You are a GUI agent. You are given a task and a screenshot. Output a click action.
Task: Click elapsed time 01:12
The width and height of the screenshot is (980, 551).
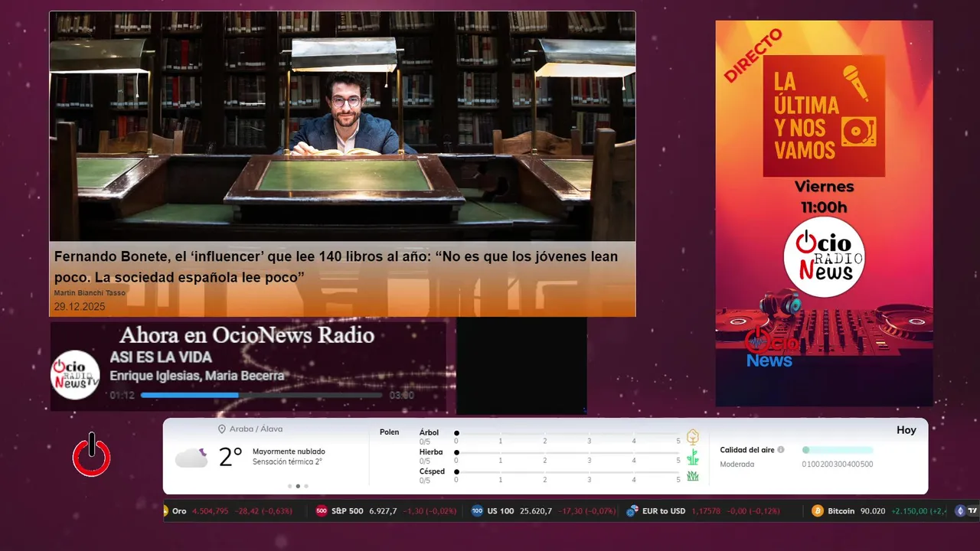point(122,396)
